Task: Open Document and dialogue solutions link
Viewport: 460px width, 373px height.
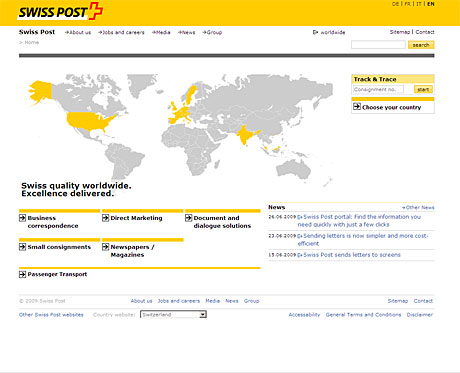Action: (222, 222)
